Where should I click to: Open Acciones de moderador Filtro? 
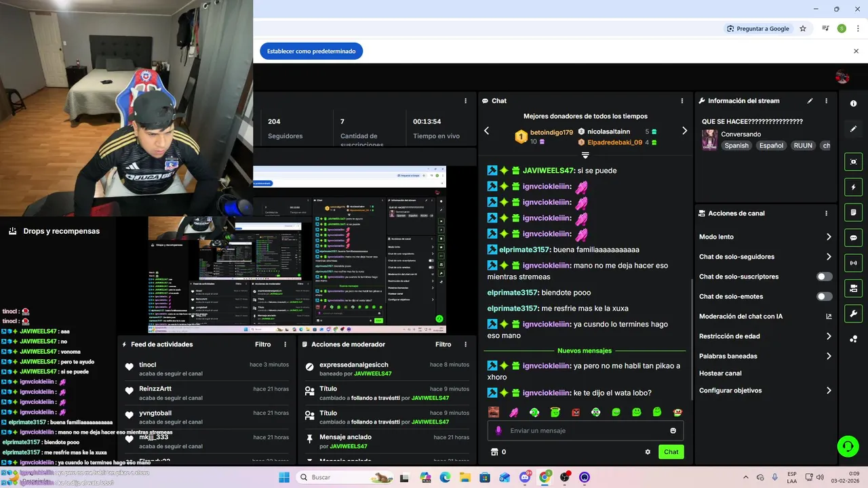[443, 344]
